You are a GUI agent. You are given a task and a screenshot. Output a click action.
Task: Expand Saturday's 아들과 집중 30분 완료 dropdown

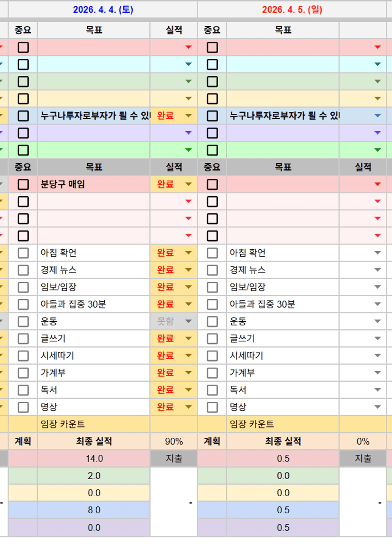(x=188, y=304)
